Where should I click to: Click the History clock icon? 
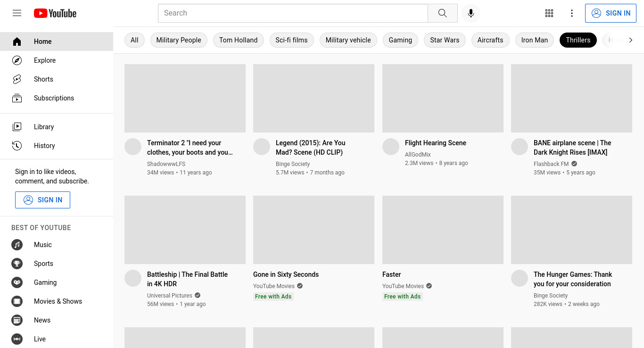pos(17,146)
